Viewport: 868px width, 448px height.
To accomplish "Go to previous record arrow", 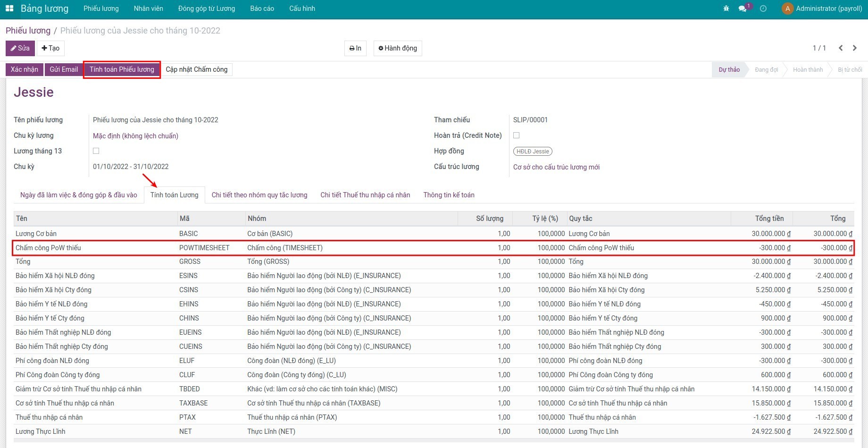I will (841, 48).
